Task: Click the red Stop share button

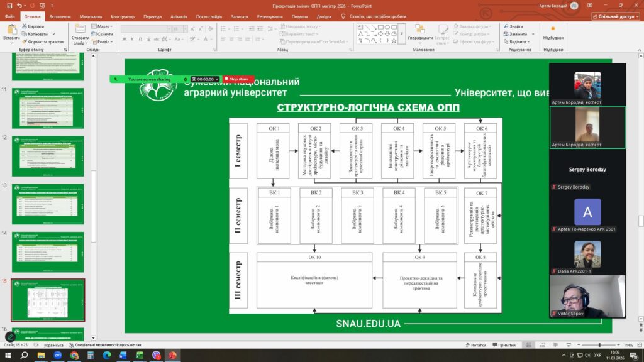Action: (x=238, y=79)
